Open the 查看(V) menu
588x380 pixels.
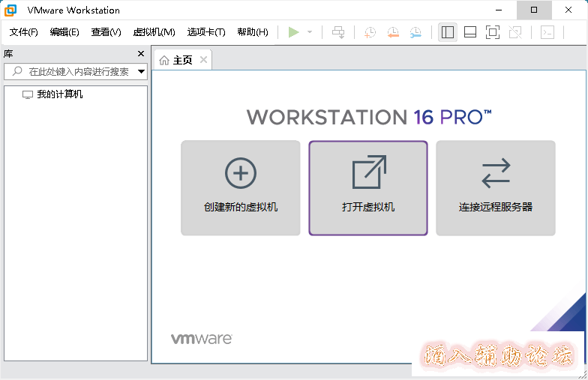106,32
